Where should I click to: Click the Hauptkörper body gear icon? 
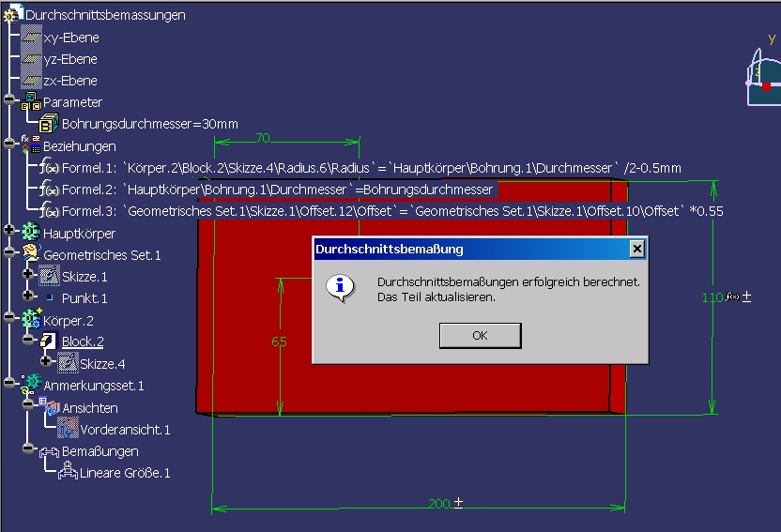[31, 233]
